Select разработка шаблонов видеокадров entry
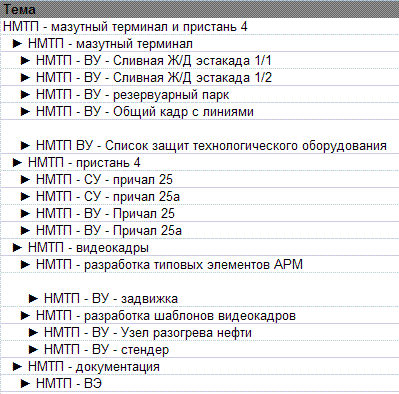 point(166,316)
